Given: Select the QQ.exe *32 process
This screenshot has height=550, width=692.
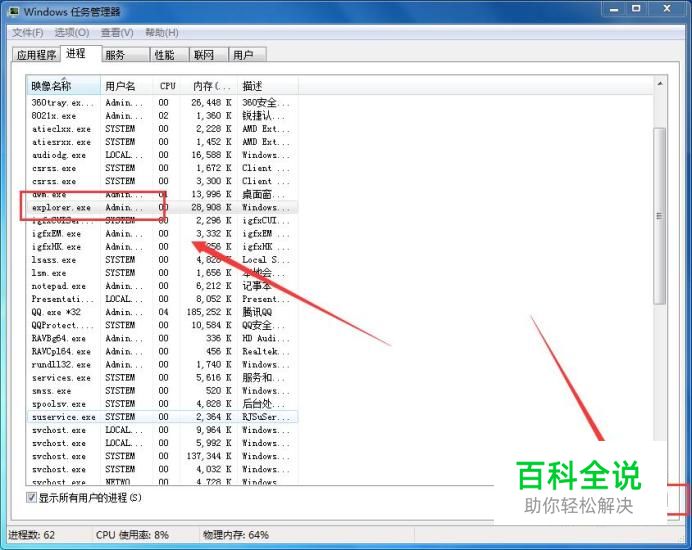Looking at the screenshot, I should pyautogui.click(x=162, y=312).
